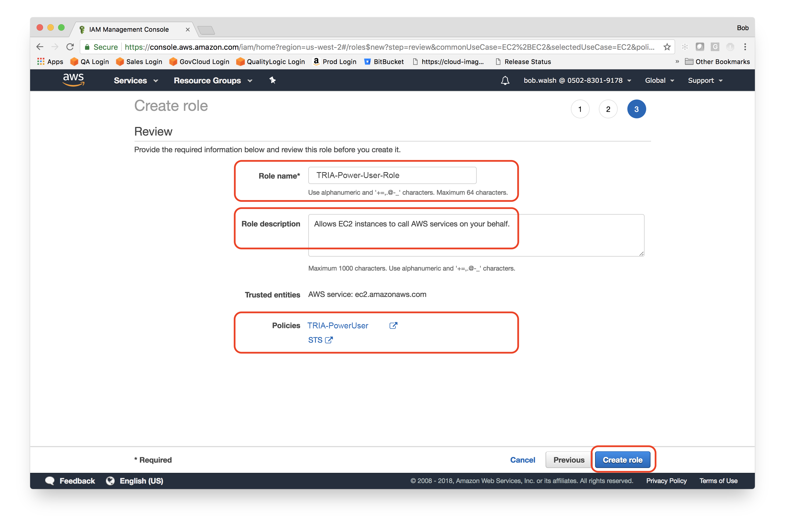Go to step 2 in wizard

[x=608, y=109]
